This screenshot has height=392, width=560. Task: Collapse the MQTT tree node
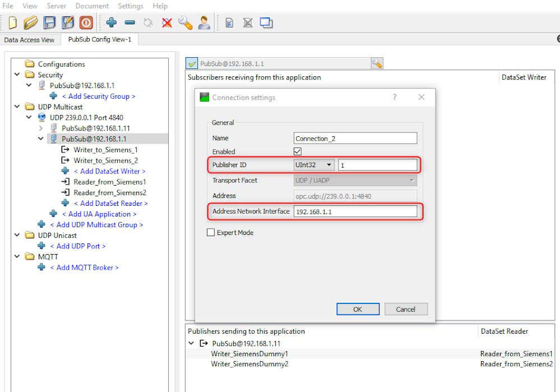17,257
